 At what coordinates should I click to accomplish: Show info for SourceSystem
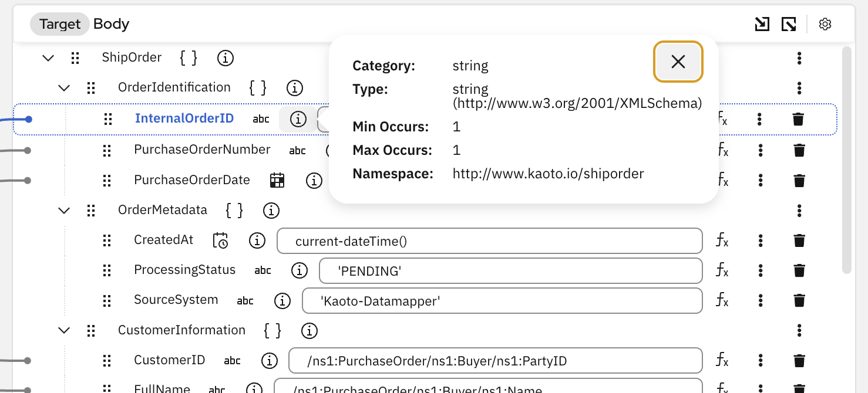(x=282, y=301)
